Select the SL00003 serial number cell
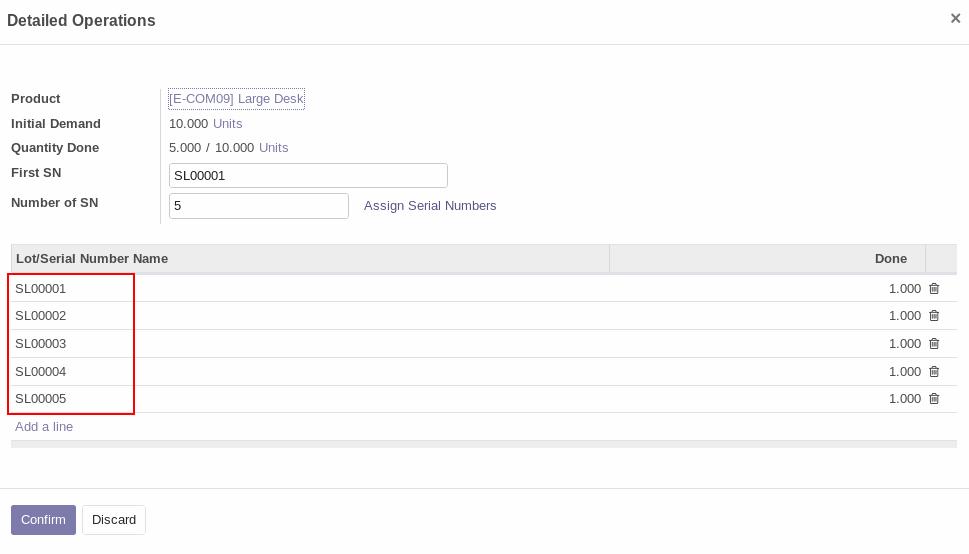This screenshot has height=554, width=969. 310,344
